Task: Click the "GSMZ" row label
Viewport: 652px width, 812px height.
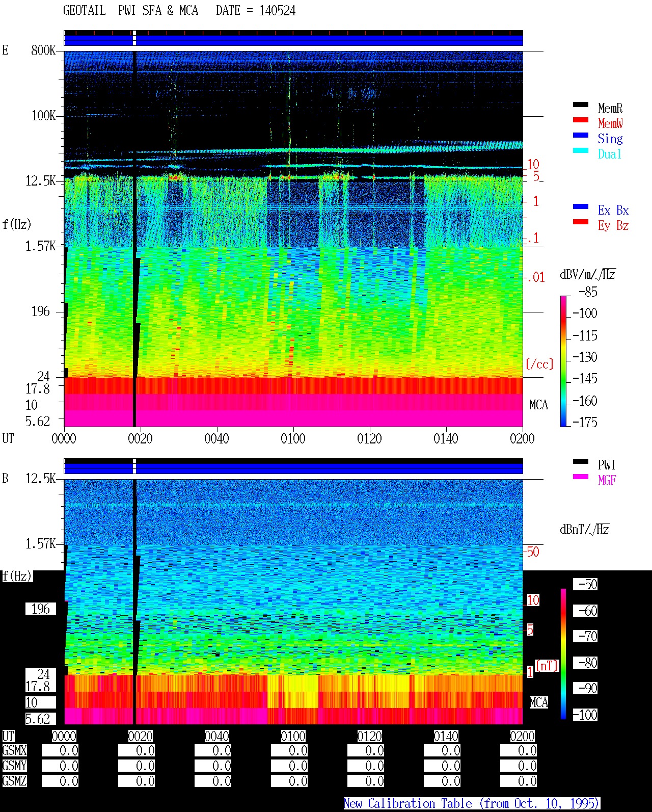Action: click(x=14, y=781)
